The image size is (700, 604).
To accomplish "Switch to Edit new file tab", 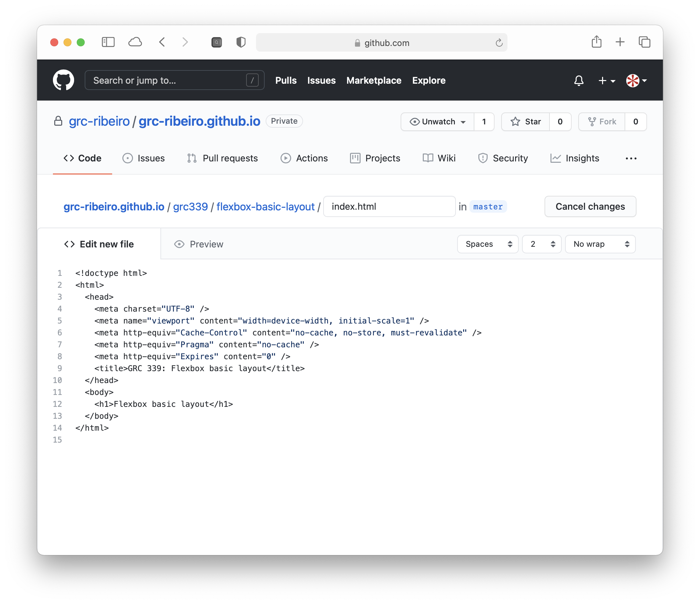I will [99, 244].
